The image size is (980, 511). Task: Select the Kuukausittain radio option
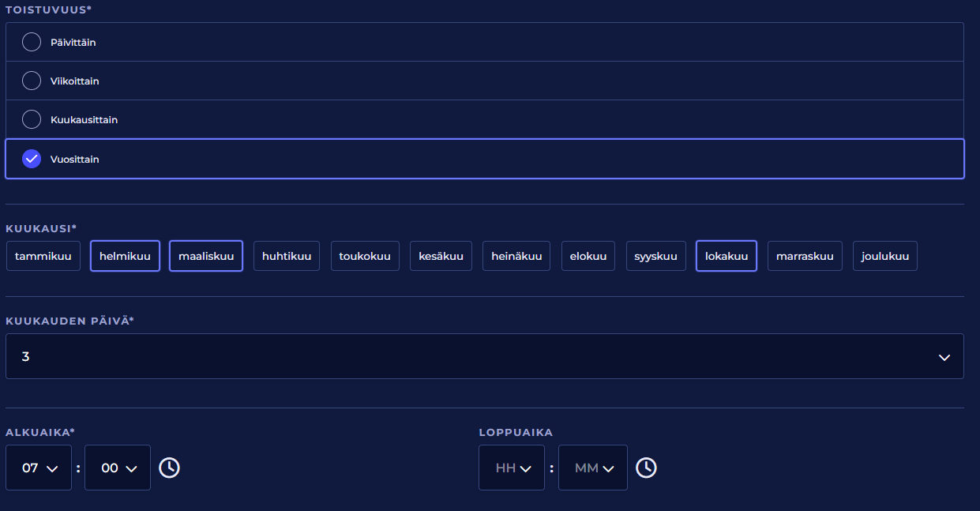click(x=32, y=119)
